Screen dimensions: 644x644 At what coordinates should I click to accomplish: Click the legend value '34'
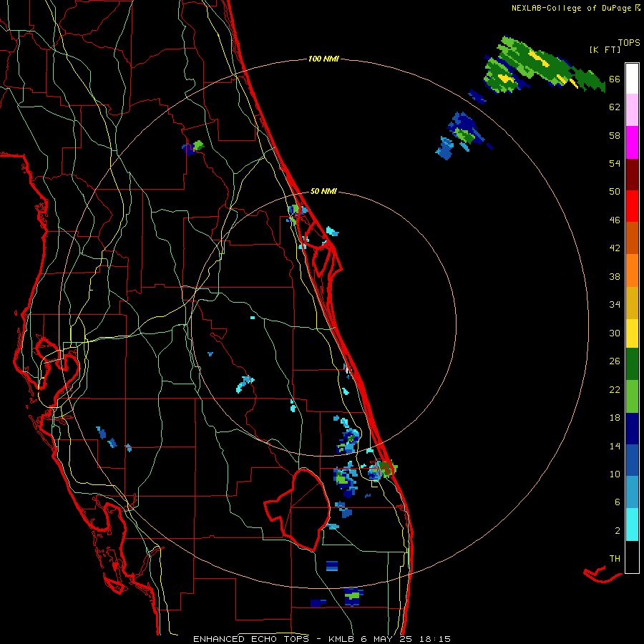click(x=615, y=305)
